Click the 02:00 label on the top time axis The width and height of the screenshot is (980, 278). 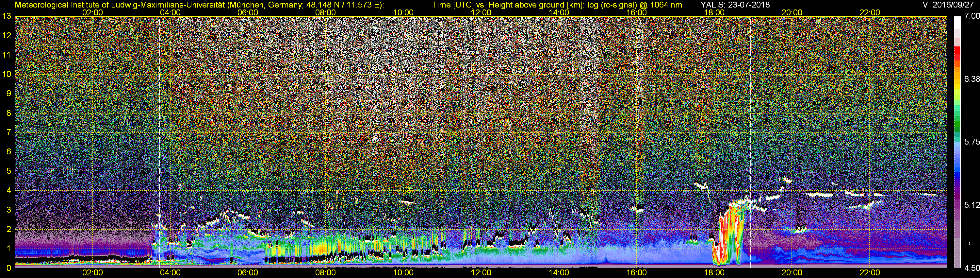[x=92, y=12]
